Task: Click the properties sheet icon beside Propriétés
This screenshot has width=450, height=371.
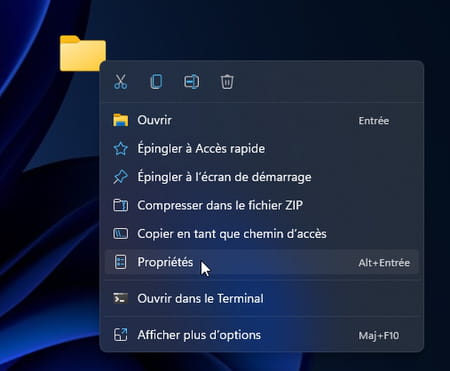Action: pos(120,262)
